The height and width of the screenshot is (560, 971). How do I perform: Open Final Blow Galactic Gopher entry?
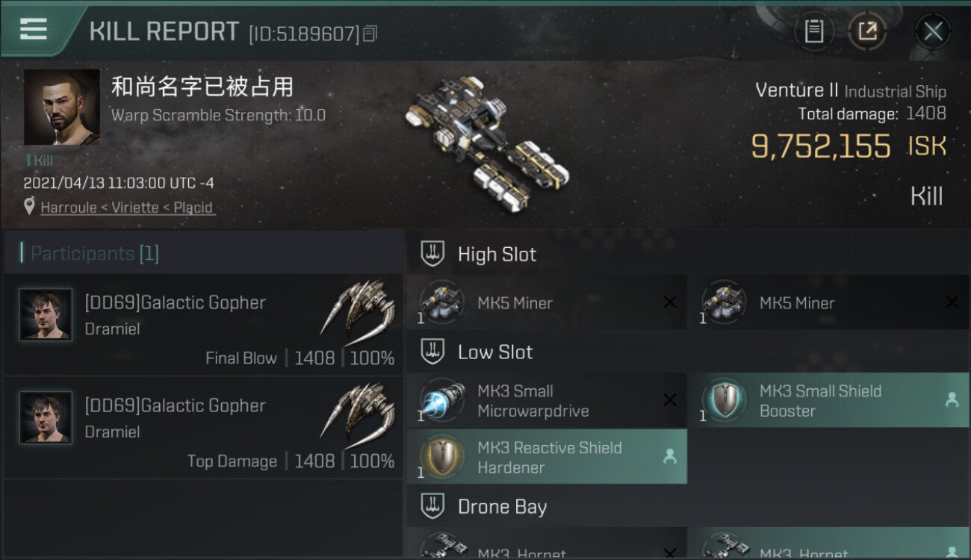click(x=203, y=324)
